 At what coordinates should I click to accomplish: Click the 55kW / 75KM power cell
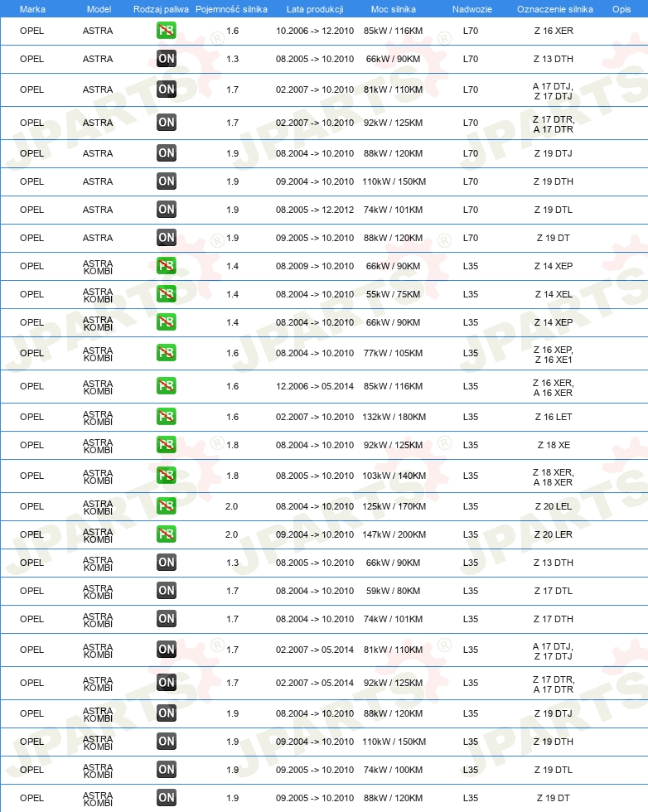click(393, 294)
